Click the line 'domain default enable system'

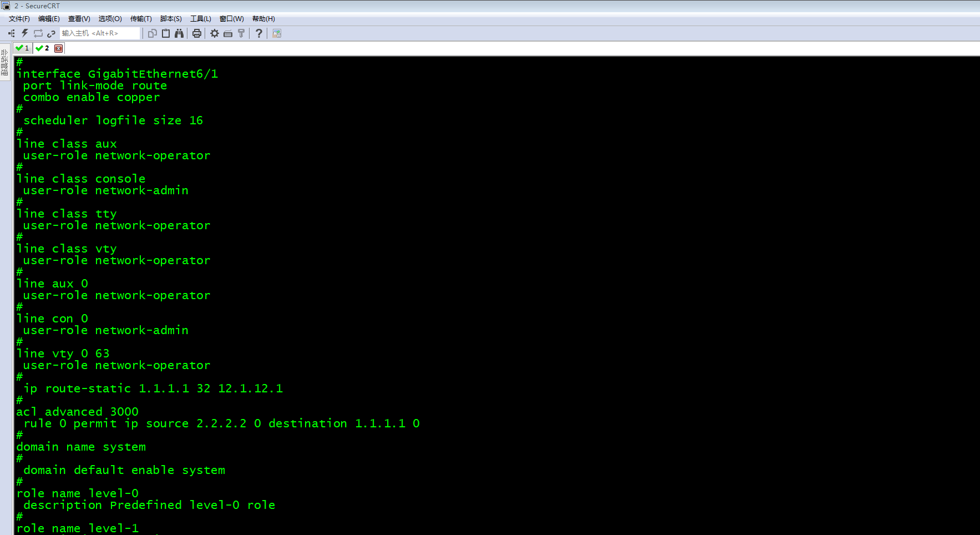click(124, 470)
